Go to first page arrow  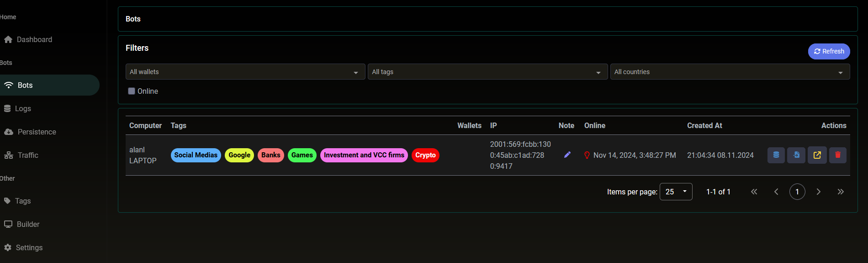(754, 192)
